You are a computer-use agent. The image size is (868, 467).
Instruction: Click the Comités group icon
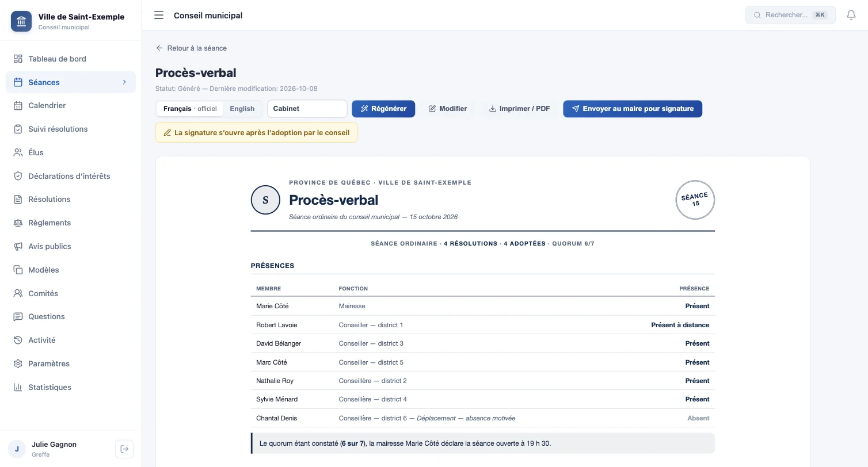18,293
